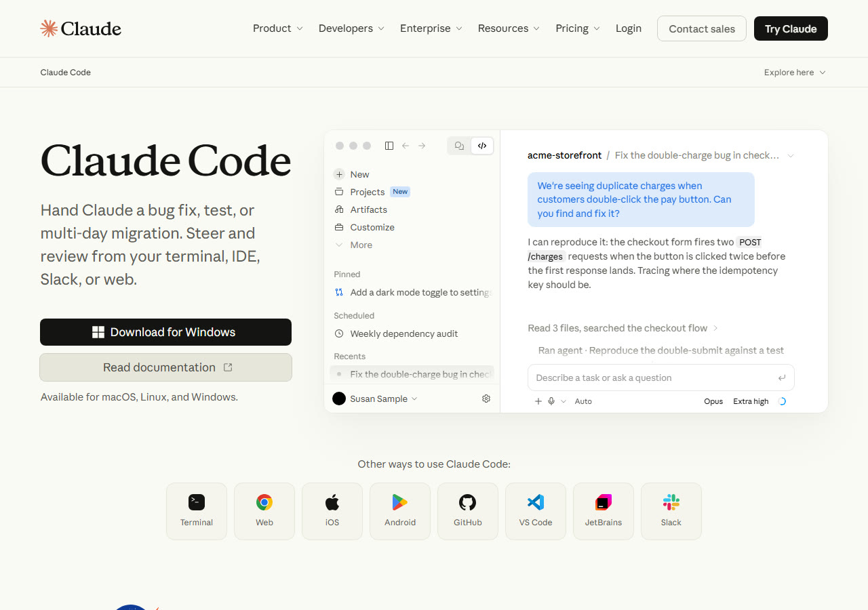Choose the JetBrains tile

tap(604, 511)
